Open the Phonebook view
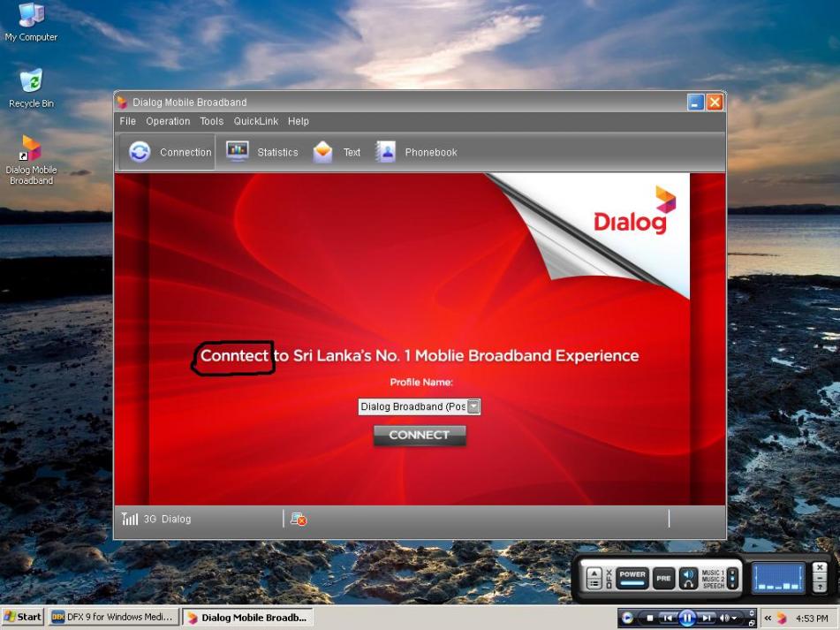Image resolution: width=840 pixels, height=630 pixels. pyautogui.click(x=416, y=152)
